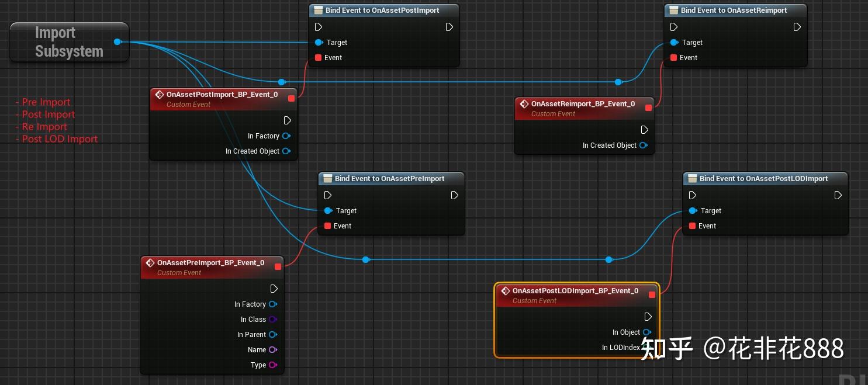Click the exec output pin of OnAssetPostLODImport_BP_Event_0

pos(648,317)
